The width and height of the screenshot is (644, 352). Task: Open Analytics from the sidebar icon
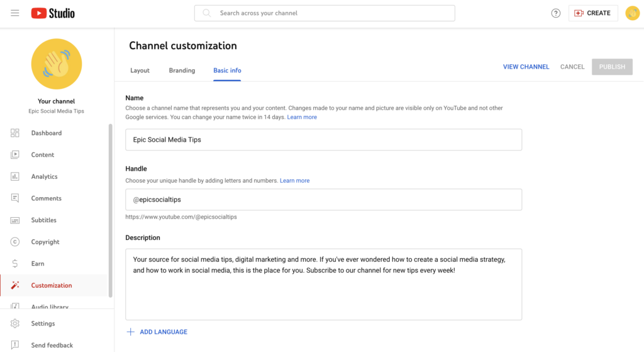coord(15,177)
